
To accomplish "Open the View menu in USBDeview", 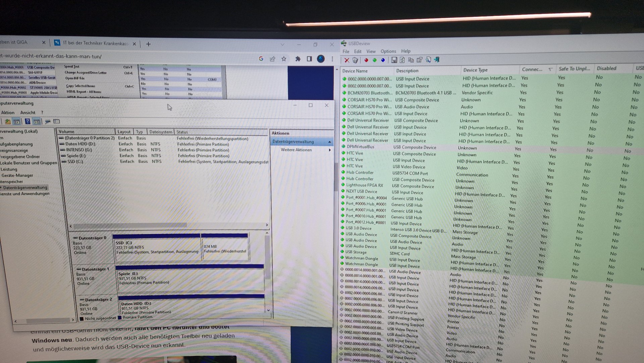I will tap(371, 51).
